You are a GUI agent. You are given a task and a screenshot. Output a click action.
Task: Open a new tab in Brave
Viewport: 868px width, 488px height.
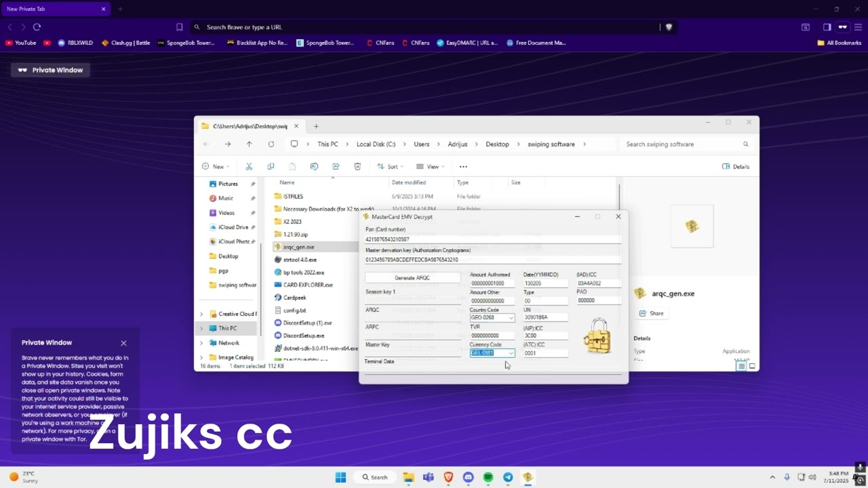click(120, 9)
